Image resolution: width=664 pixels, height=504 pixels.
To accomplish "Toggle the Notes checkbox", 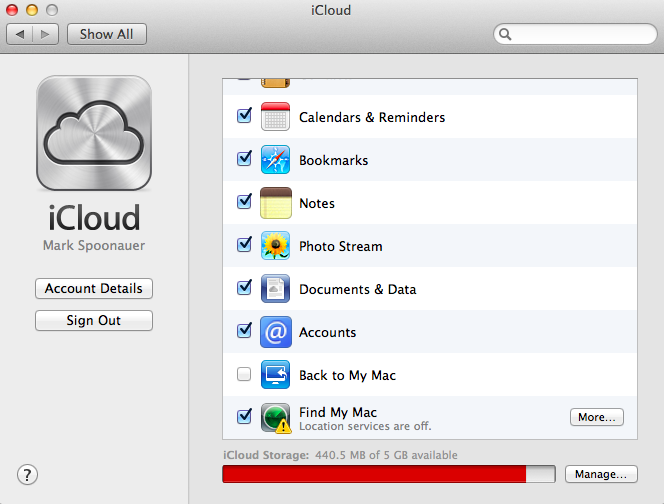I will click(x=244, y=202).
